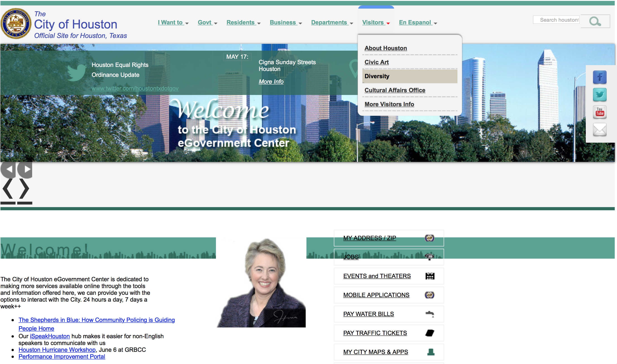Expand the Departments dropdown menu
The width and height of the screenshot is (617, 364).
[332, 23]
